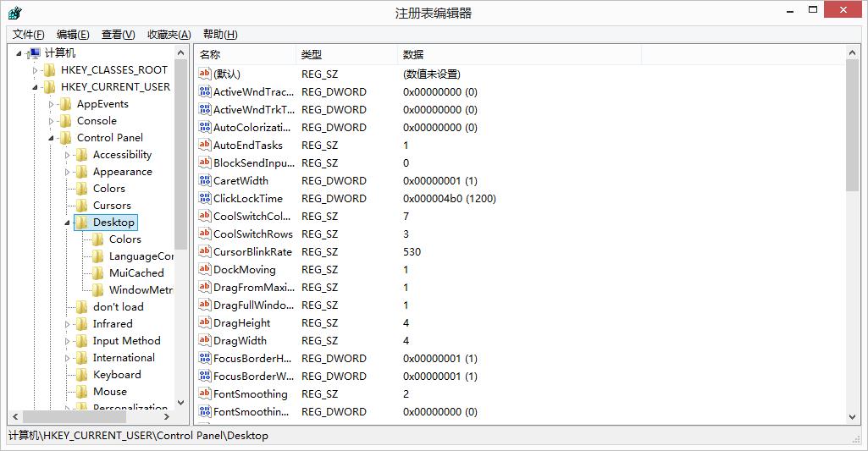Image resolution: width=868 pixels, height=451 pixels.
Task: Select the WindowMetr... subkey
Action: pyautogui.click(x=141, y=290)
